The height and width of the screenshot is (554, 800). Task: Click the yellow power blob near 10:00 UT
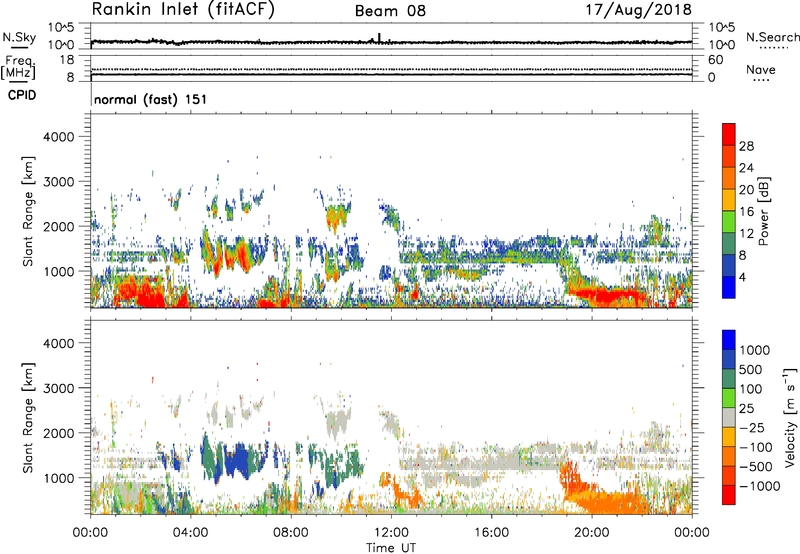tap(336, 216)
